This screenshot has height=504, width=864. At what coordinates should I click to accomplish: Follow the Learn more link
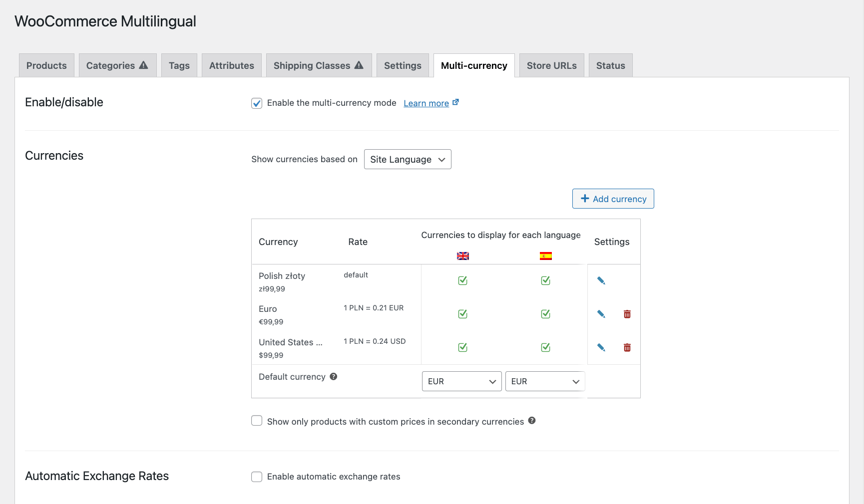426,103
